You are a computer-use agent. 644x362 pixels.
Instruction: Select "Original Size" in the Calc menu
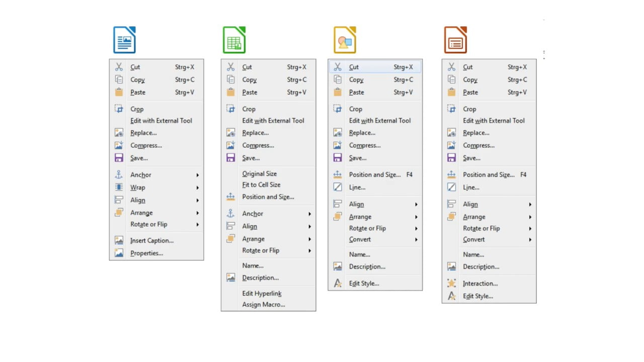tap(259, 173)
